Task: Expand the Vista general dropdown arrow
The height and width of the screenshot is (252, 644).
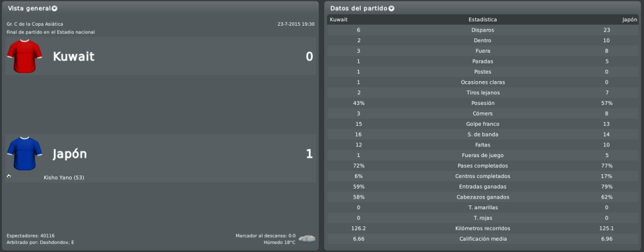Action: pyautogui.click(x=55, y=9)
